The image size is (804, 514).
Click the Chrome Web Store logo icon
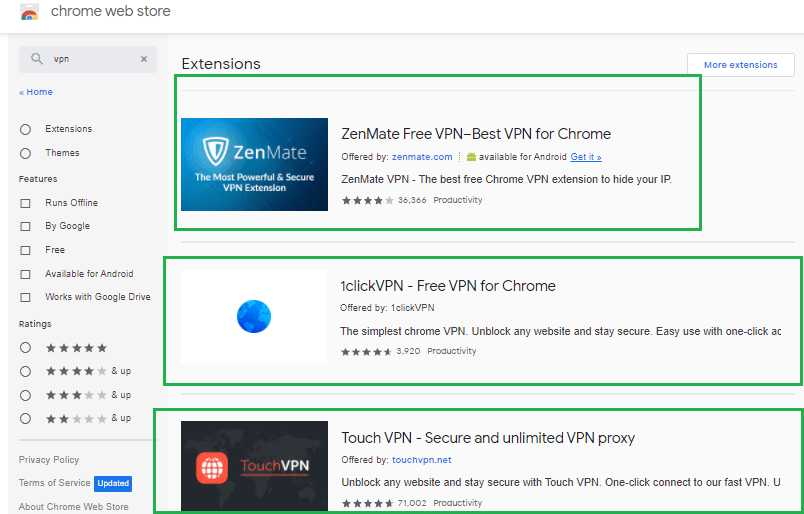pos(30,12)
